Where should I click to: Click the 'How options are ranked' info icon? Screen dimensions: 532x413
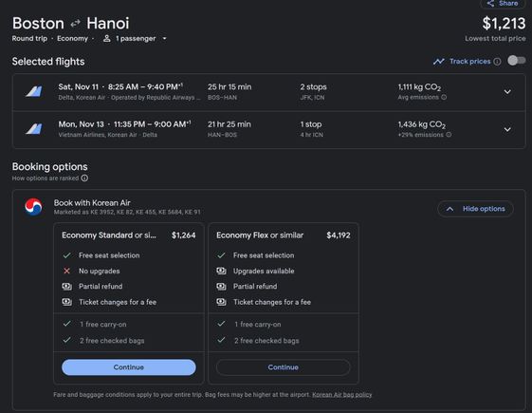pyautogui.click(x=84, y=178)
